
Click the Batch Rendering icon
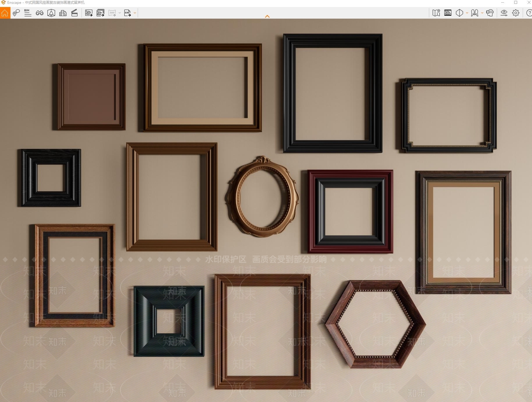[100, 13]
